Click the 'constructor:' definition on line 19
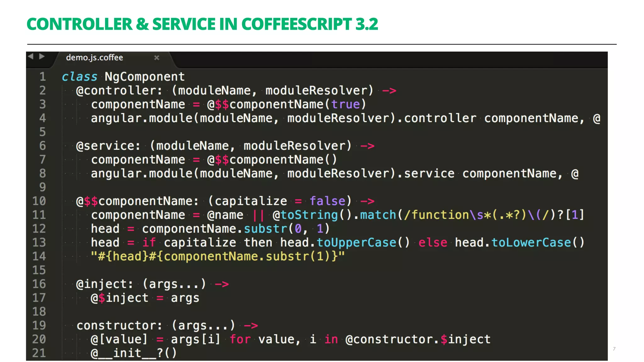 (x=119, y=326)
